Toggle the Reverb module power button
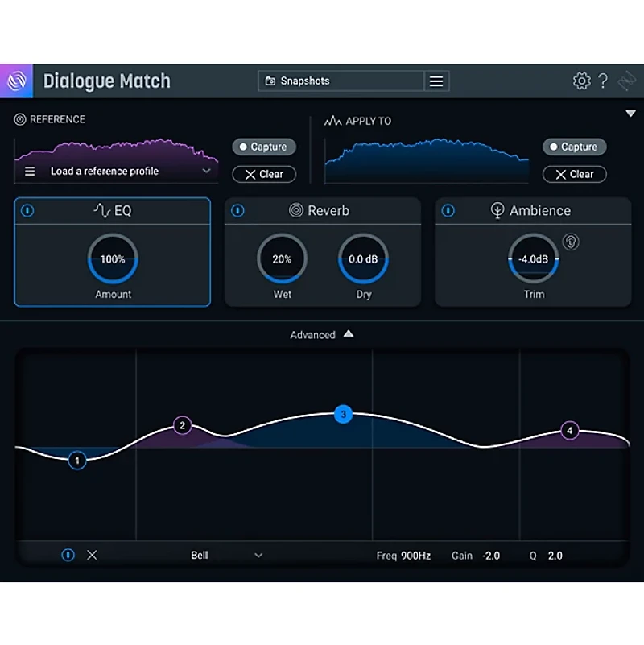Screen dimensions: 644x645 pos(237,210)
